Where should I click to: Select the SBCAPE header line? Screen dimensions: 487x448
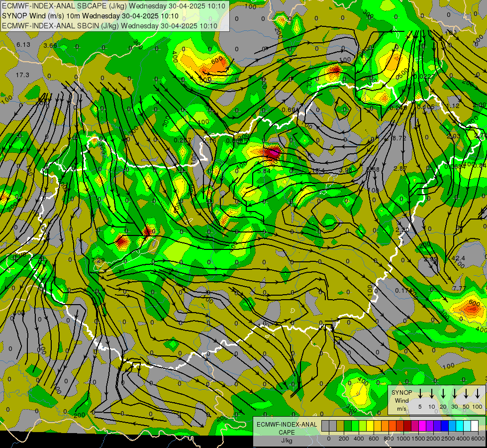(x=113, y=6)
